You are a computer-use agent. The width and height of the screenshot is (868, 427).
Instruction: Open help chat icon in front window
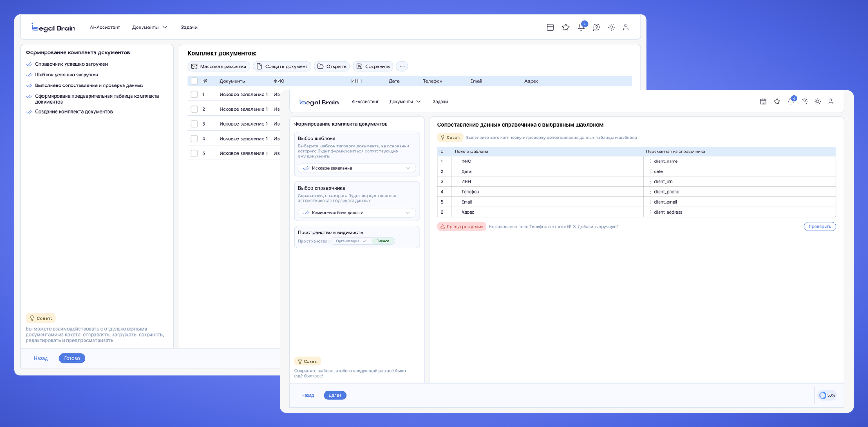click(804, 102)
